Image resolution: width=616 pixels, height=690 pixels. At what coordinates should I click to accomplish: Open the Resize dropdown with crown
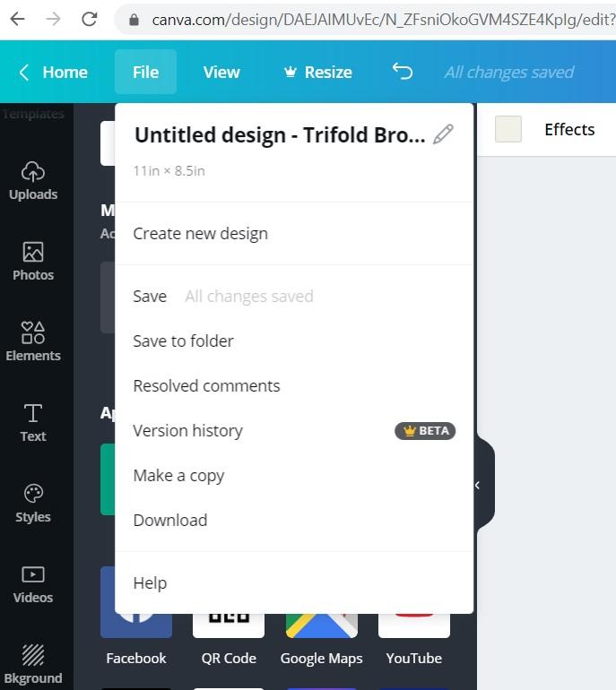pos(318,73)
